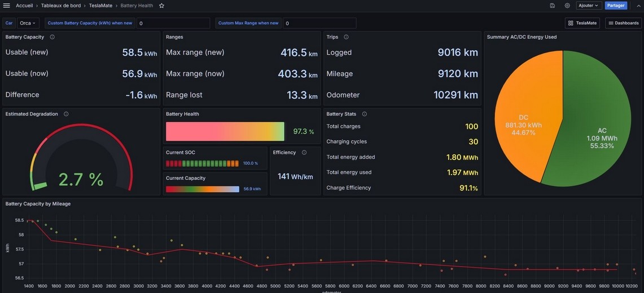Screen dimensions: 644x293
Task: Click the Odometer 10291 km value
Action: 456,95
